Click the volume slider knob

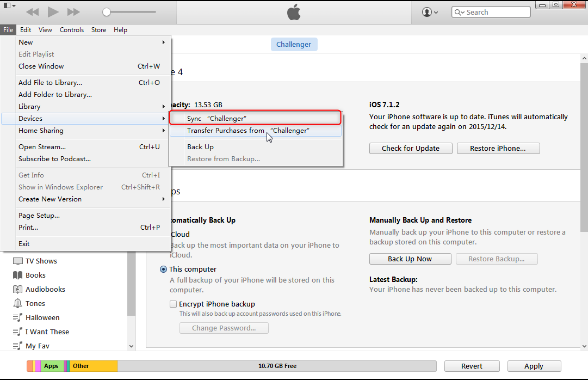[x=107, y=12]
